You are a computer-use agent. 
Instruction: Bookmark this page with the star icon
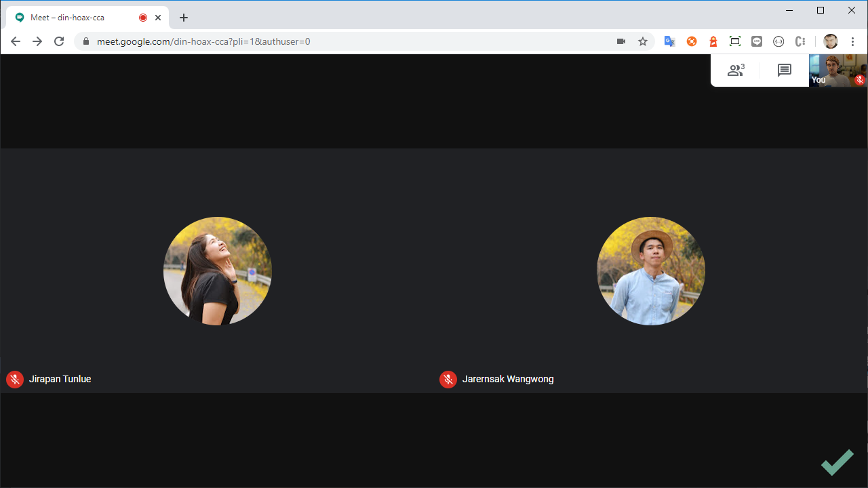tap(643, 41)
